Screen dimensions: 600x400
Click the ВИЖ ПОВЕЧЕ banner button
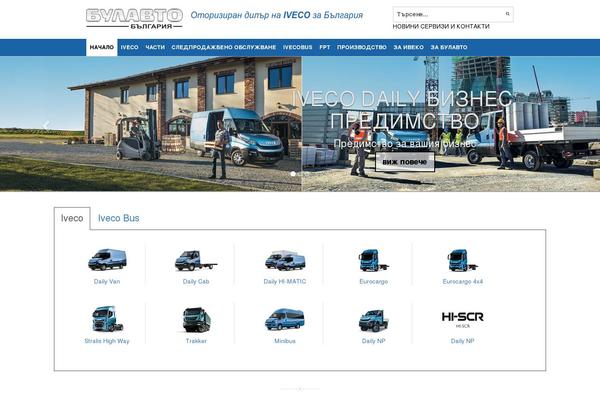click(404, 162)
